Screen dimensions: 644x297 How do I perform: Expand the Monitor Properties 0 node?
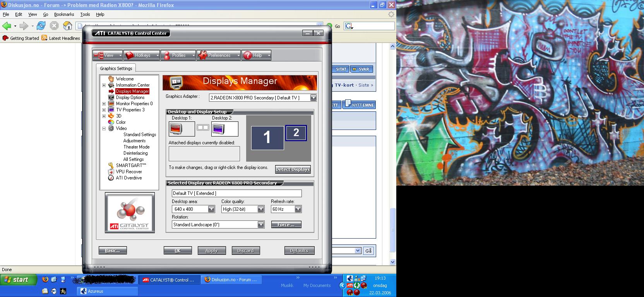(104, 104)
